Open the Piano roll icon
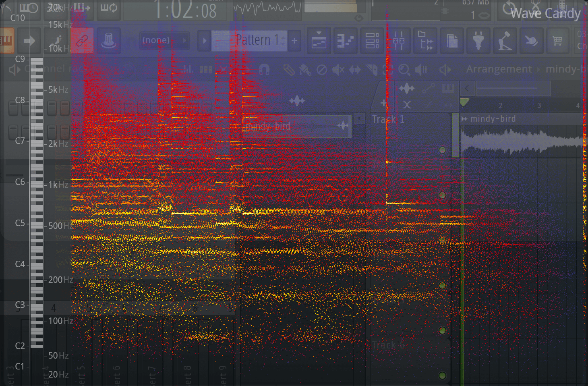The height and width of the screenshot is (386, 588). click(345, 41)
